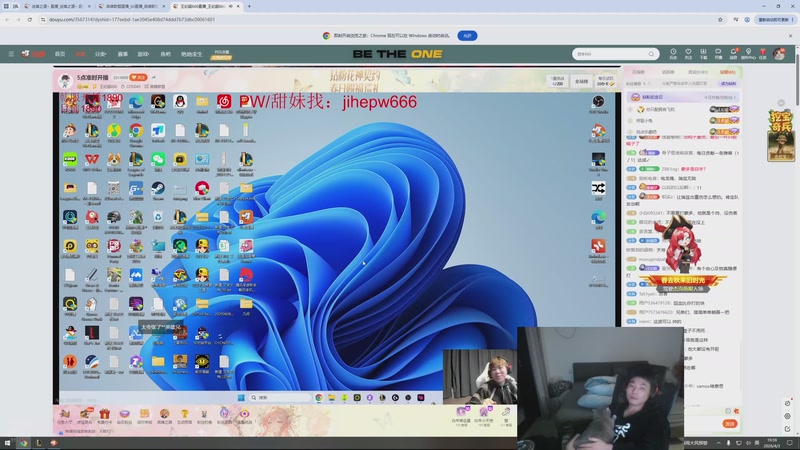Screen dimensions: 800x450
Task: Click the OBS Studio desktop icon in the stream
Action: click(598, 102)
